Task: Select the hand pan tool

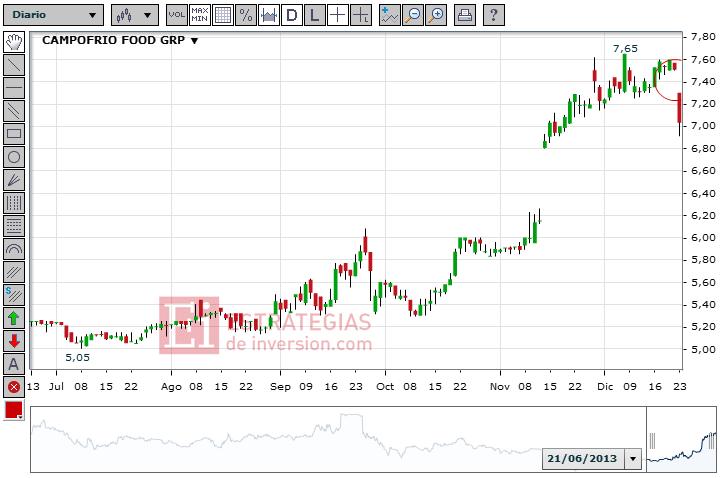Action: coord(14,41)
